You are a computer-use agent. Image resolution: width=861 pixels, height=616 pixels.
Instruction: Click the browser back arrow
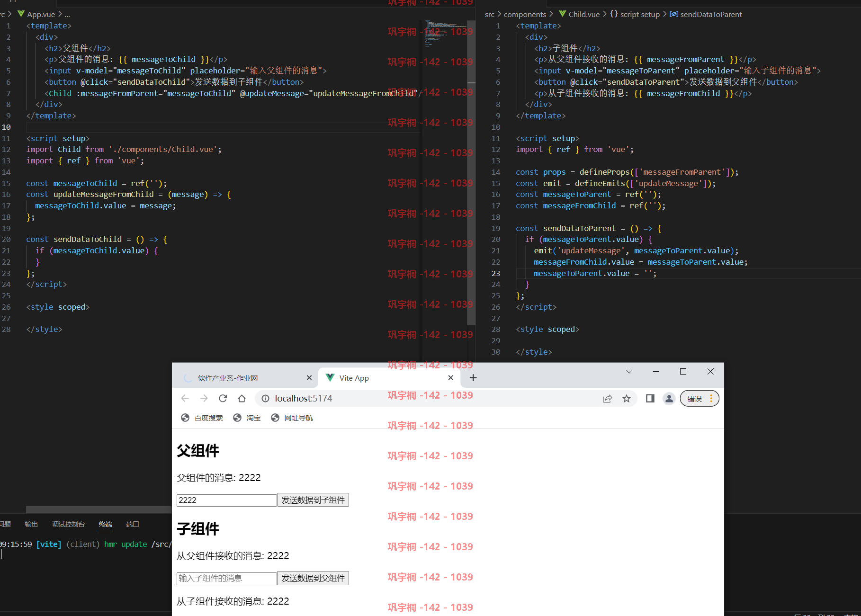185,399
